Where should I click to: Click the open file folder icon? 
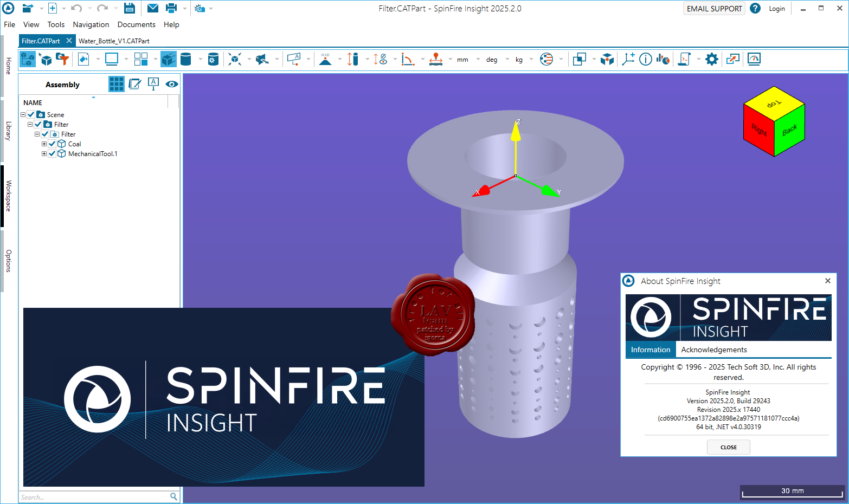click(28, 8)
